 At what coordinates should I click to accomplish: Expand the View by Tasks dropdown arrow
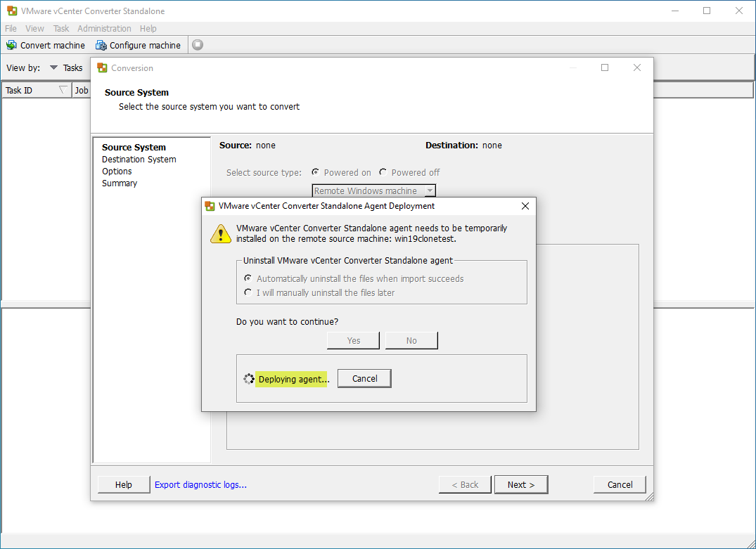tap(54, 67)
